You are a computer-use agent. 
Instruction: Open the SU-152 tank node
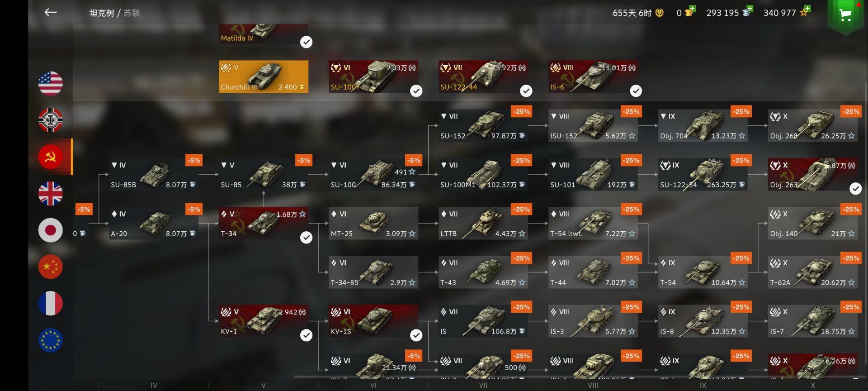tap(483, 125)
